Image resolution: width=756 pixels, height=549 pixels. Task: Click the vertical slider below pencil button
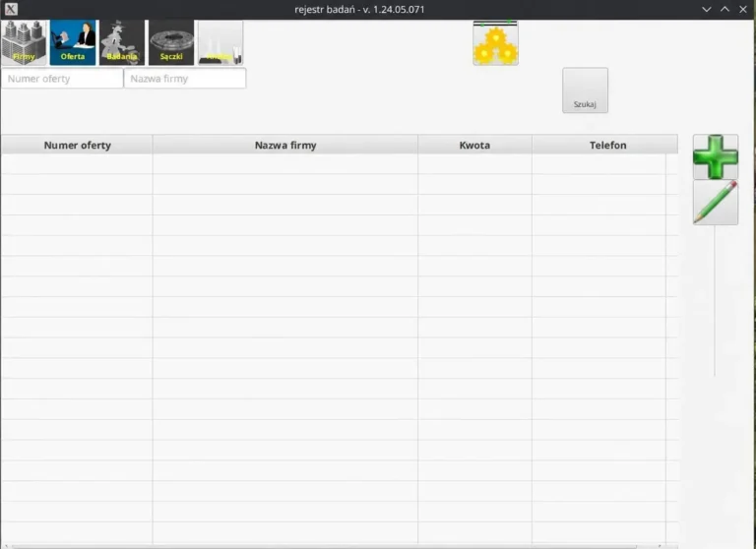point(715,301)
